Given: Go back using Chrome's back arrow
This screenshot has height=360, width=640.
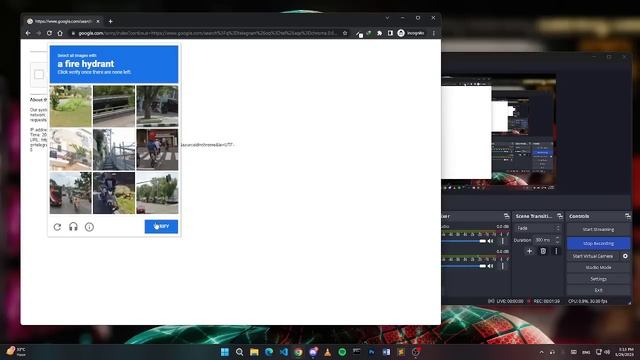Looking at the screenshot, I should (x=28, y=33).
